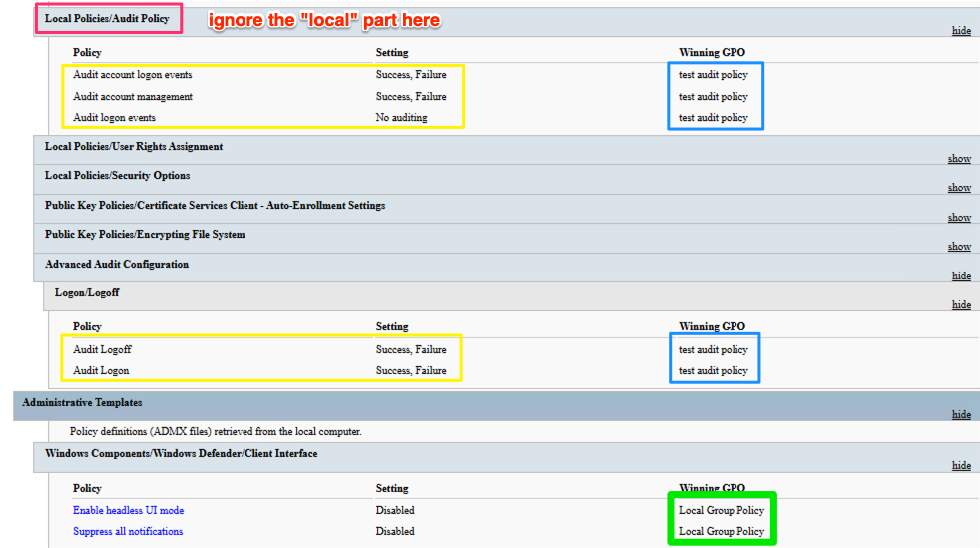980x548 pixels.
Task: Select the Audit Logon policy under Logon/Logoff
Action: coord(101,371)
